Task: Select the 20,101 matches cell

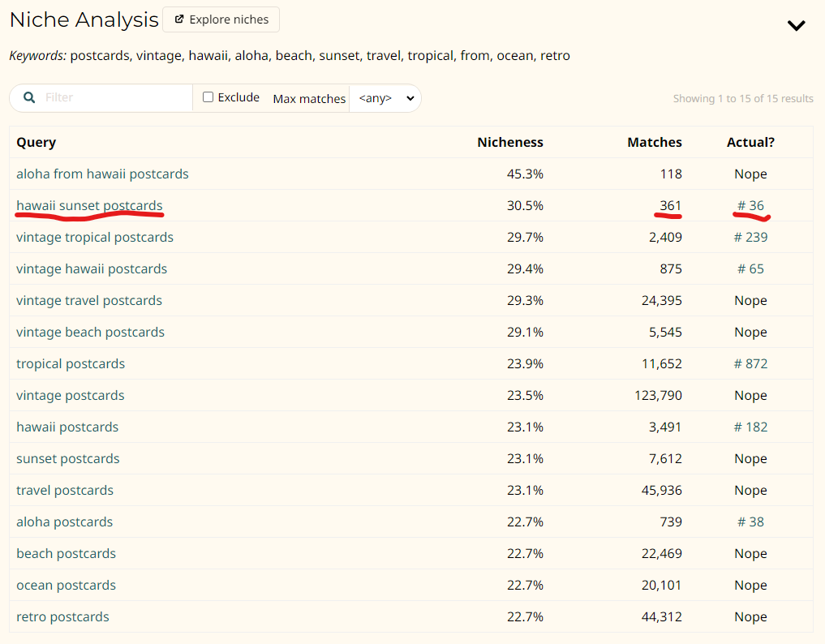Action: point(662,585)
